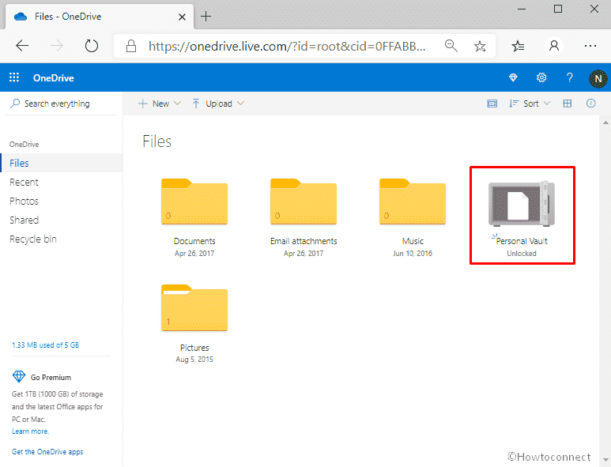Open the Pictures folder
This screenshot has height=467, width=611.
(194, 308)
